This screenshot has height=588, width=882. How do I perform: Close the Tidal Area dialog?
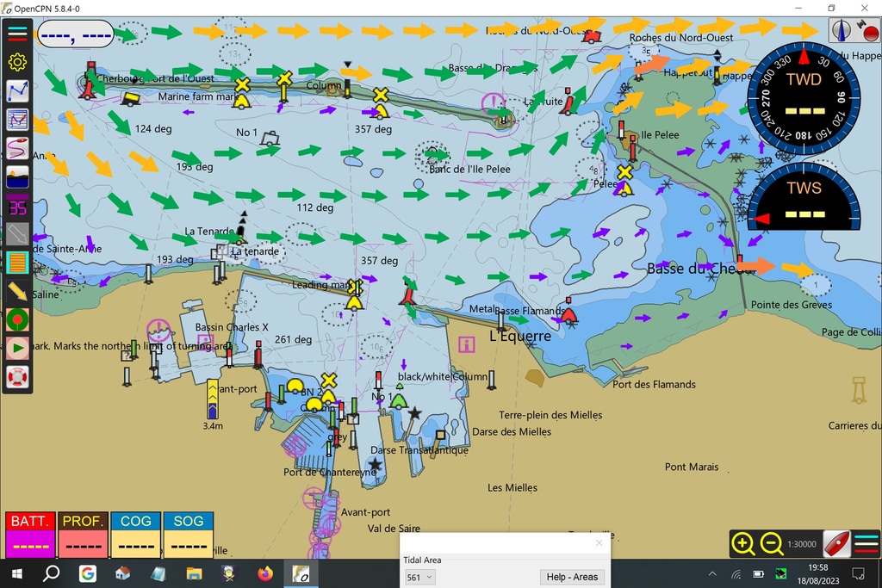tap(599, 542)
